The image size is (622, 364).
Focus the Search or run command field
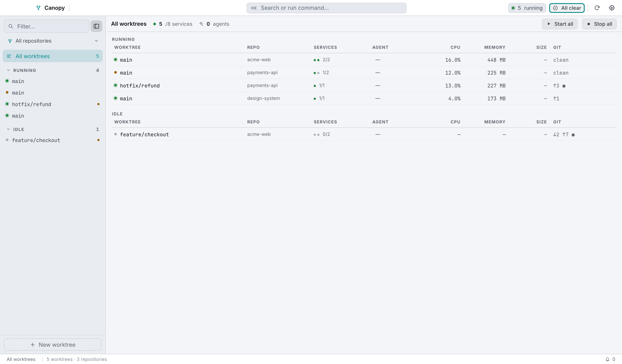[x=326, y=8]
